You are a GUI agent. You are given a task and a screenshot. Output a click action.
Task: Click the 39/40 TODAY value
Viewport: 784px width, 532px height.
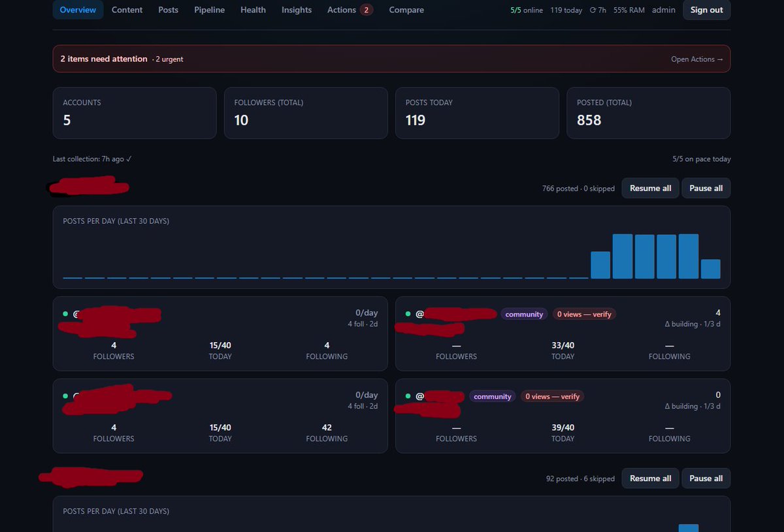pyautogui.click(x=563, y=428)
